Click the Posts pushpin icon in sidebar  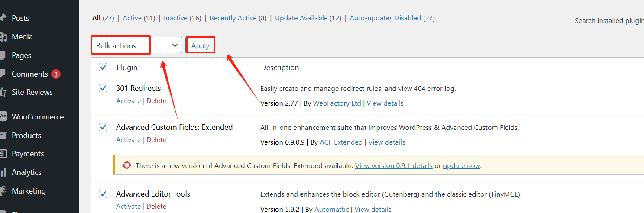pos(3,18)
